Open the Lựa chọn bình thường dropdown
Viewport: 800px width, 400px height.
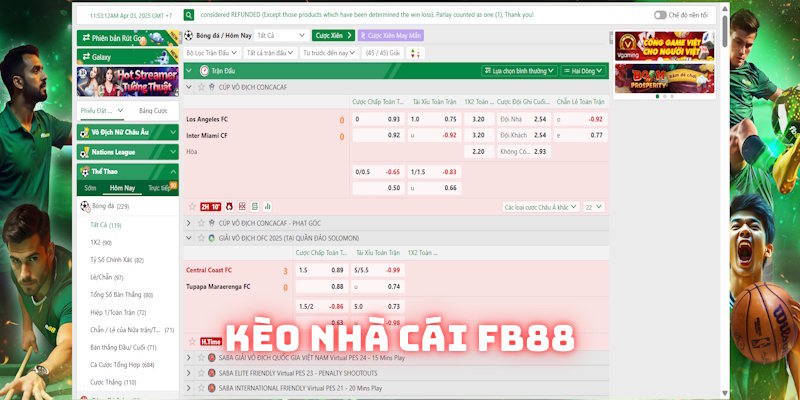click(x=519, y=71)
